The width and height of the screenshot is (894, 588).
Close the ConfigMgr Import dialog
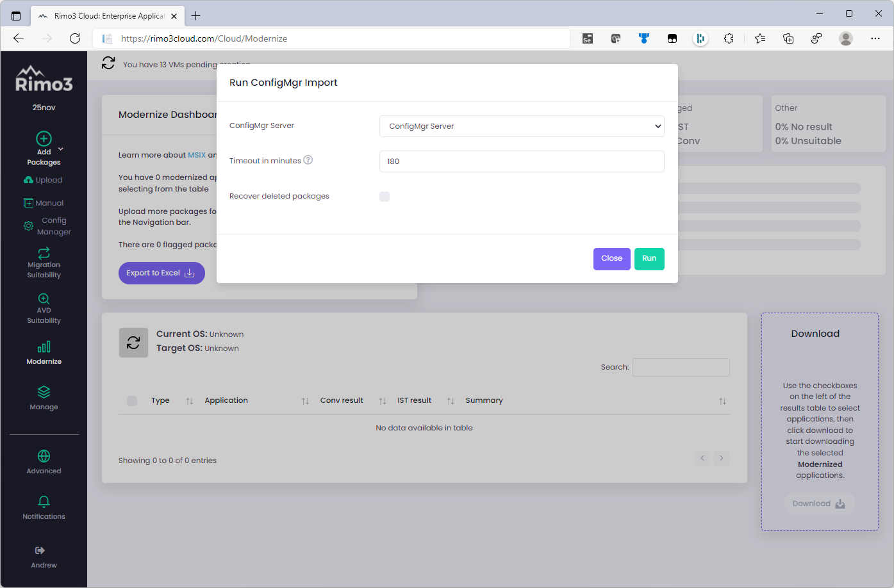pyautogui.click(x=611, y=259)
